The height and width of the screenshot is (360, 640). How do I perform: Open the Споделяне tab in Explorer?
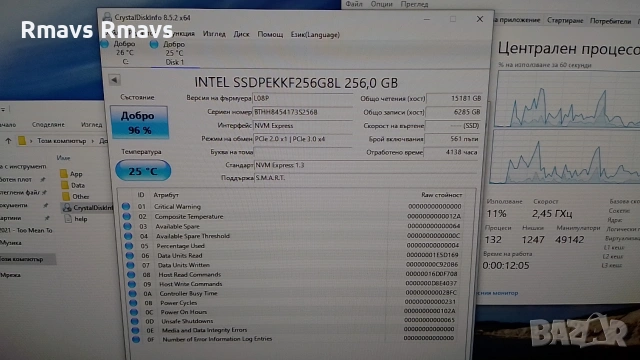coord(48,124)
